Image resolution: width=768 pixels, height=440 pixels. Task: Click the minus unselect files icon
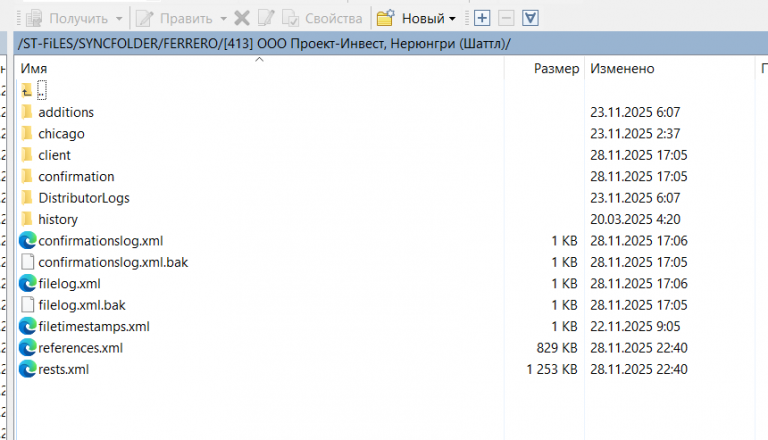coord(506,19)
